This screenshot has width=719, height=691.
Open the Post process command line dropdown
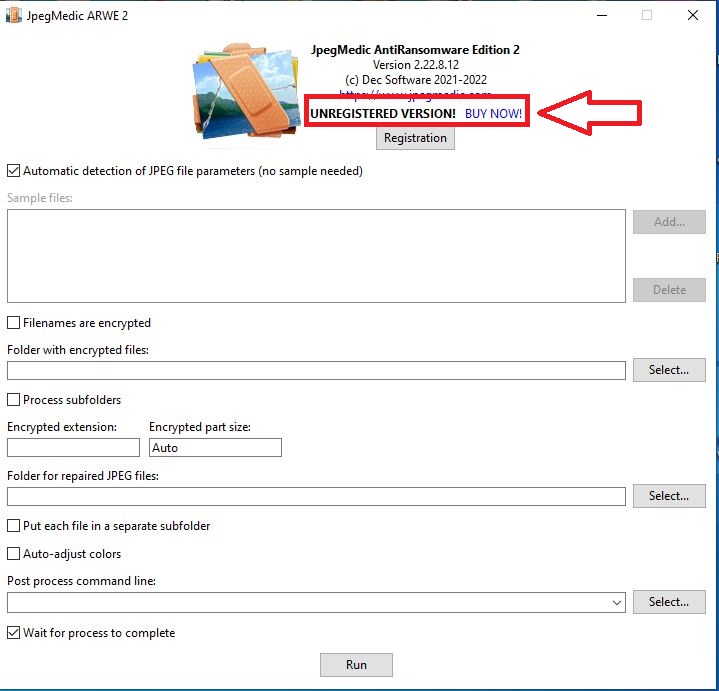click(617, 603)
